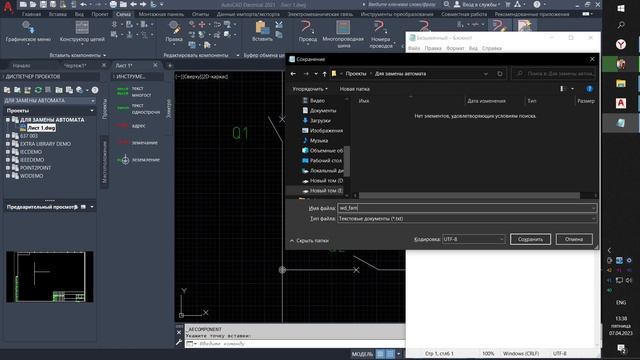Image resolution: width=640 pixels, height=360 pixels.
Task: Collapse folders with Скрыть папки
Action: tap(309, 241)
